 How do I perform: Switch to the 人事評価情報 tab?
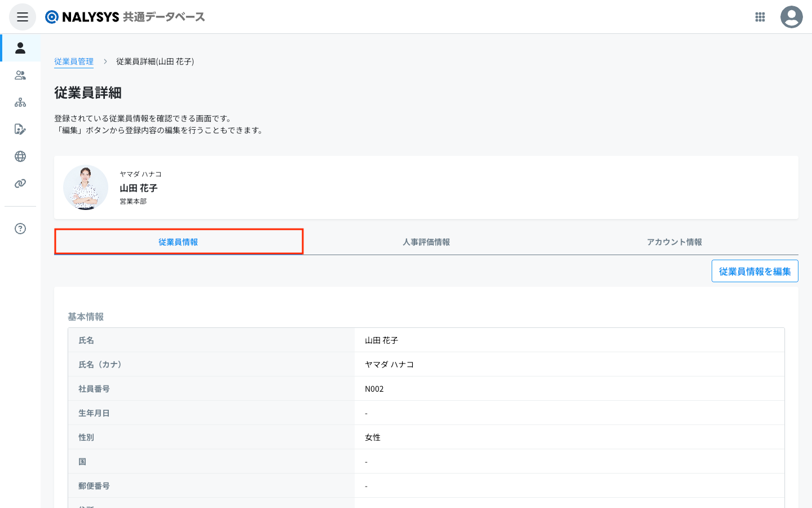pyautogui.click(x=426, y=242)
